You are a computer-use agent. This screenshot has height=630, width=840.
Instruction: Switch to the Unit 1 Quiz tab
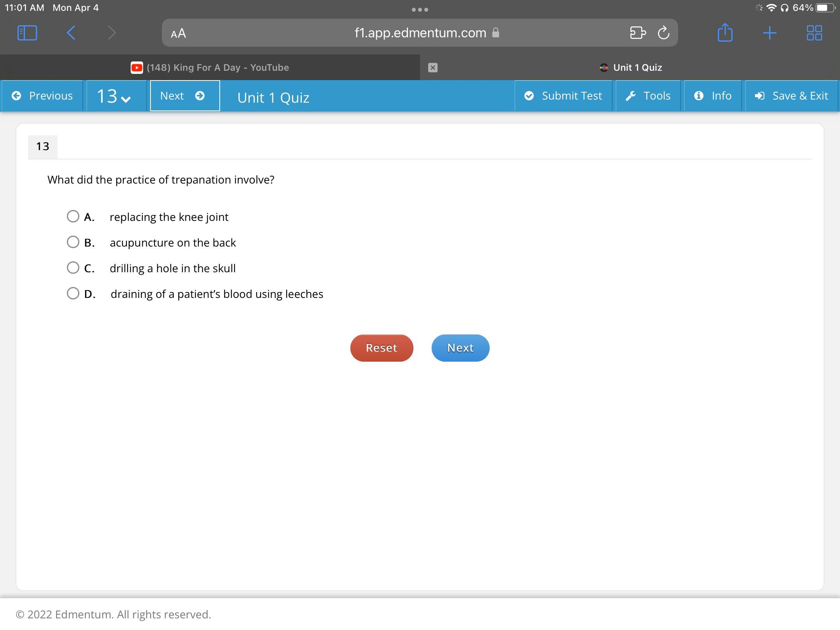coord(631,68)
